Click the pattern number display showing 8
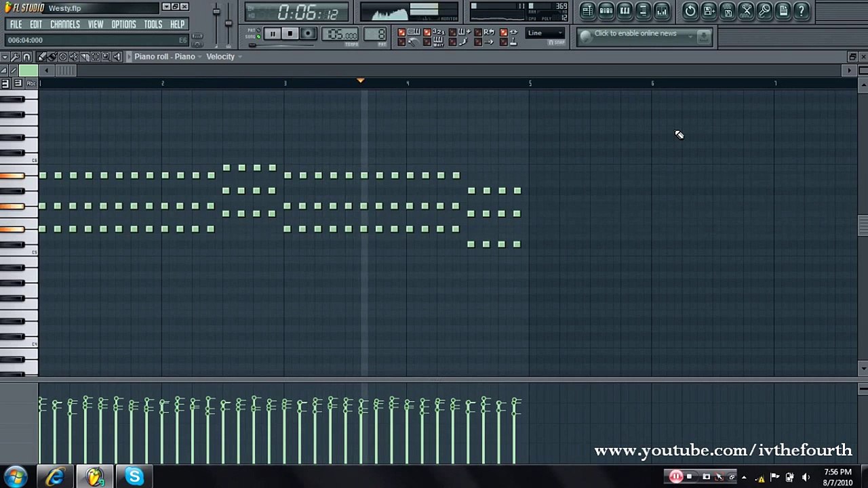Viewport: 868px width, 488px height. pos(376,35)
